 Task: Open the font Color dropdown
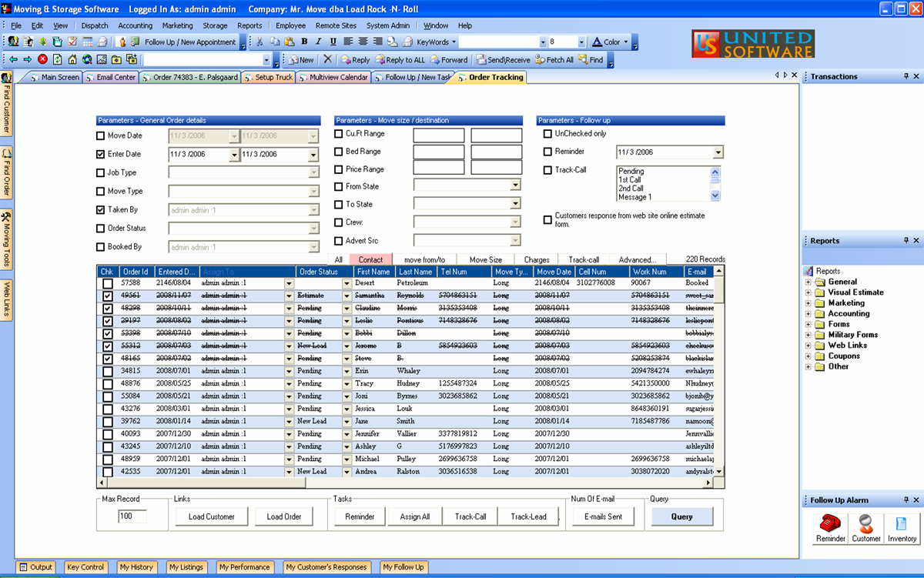(610, 42)
